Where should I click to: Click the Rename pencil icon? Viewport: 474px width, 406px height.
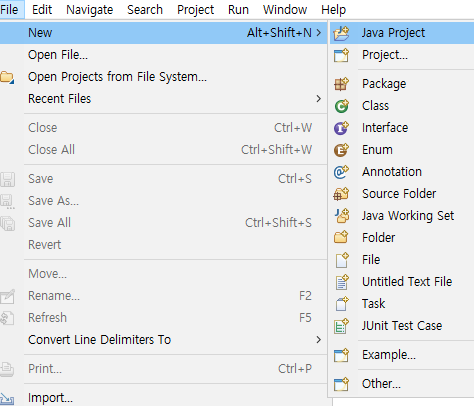[x=7, y=296]
